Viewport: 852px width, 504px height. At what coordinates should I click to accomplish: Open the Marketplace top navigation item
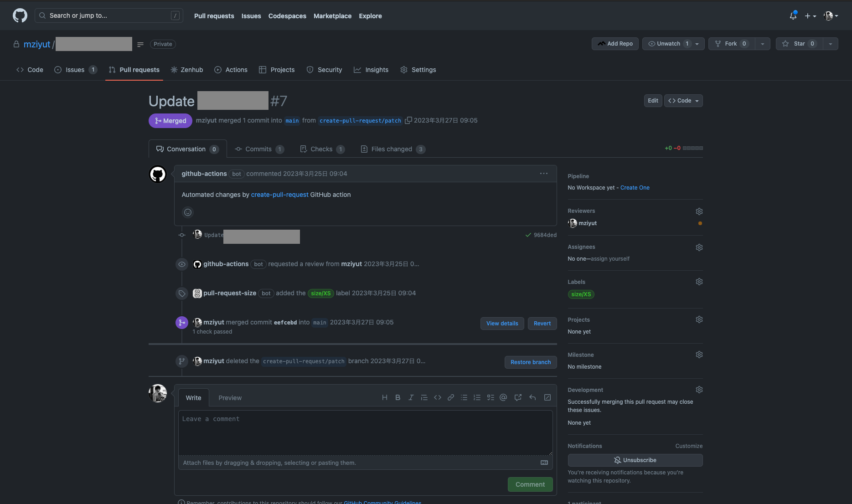(332, 16)
